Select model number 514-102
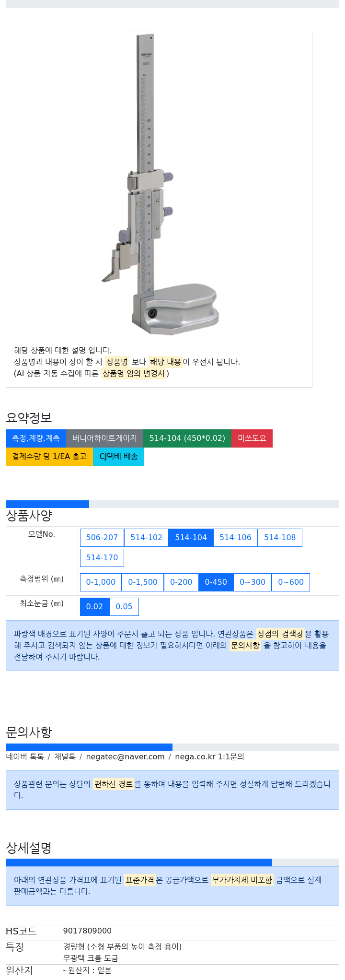The image size is (345, 980). tap(147, 538)
